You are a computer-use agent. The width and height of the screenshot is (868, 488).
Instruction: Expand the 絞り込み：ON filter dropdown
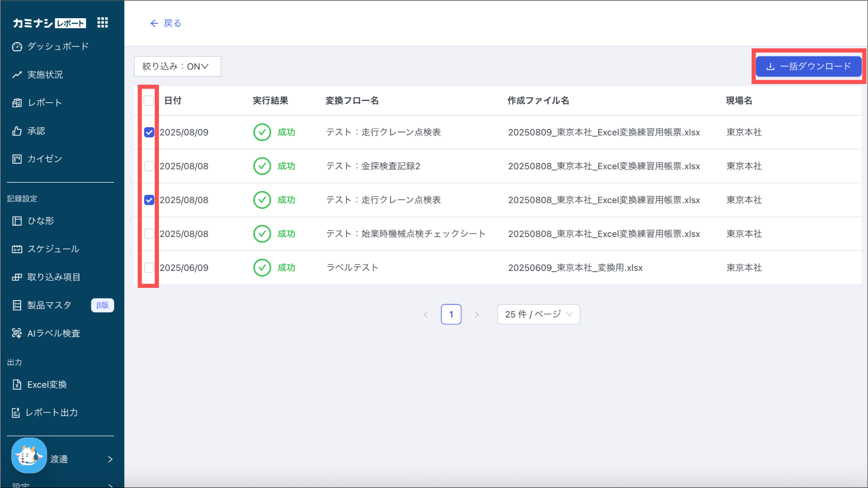[177, 67]
